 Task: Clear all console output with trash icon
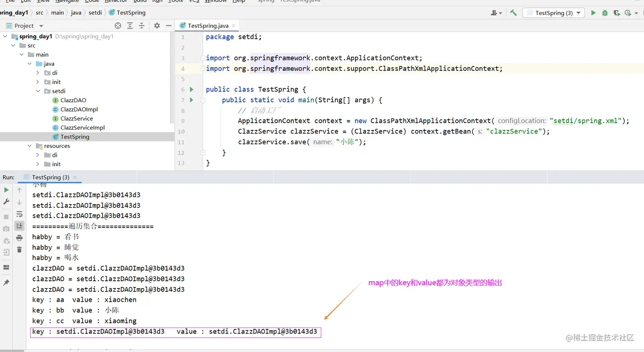coord(19,250)
